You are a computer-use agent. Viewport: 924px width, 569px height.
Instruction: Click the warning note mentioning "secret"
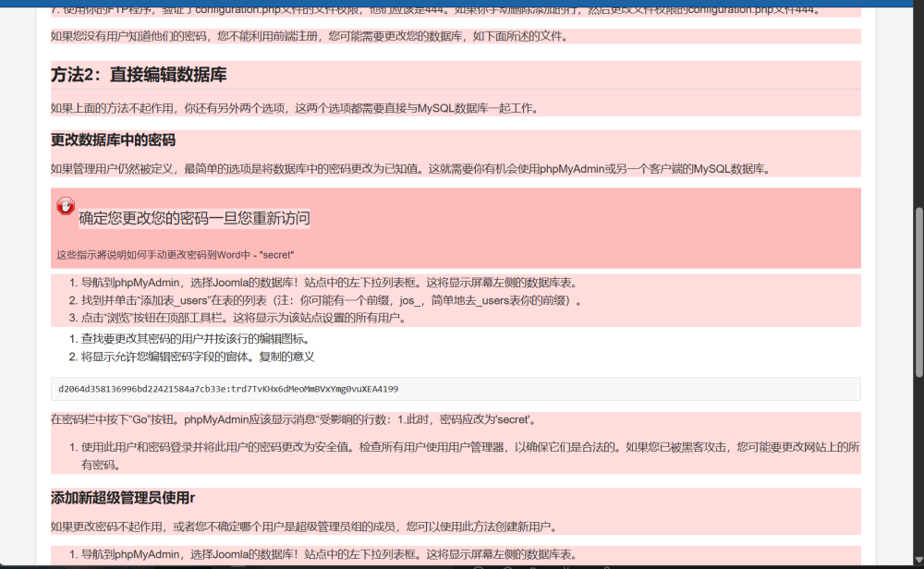click(x=176, y=254)
